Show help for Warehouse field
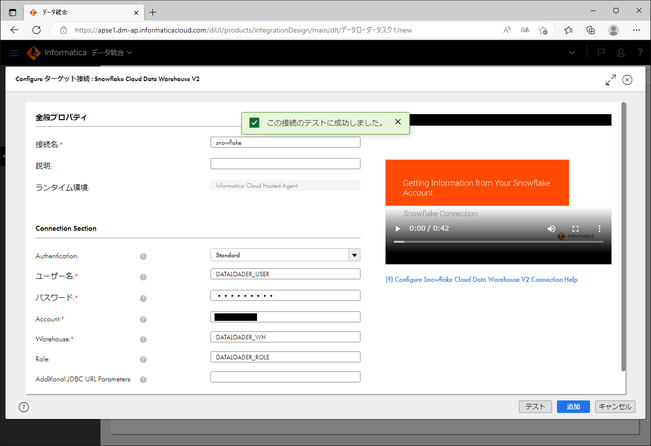Image resolution: width=651 pixels, height=446 pixels. (x=143, y=339)
